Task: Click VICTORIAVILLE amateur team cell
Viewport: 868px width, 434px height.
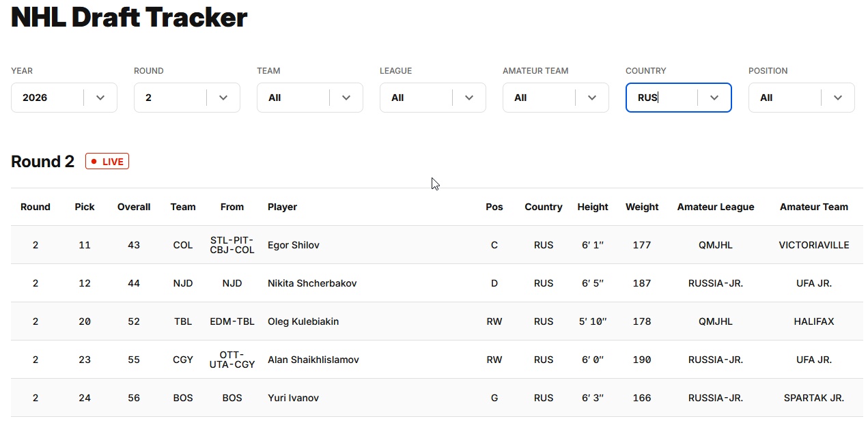Action: (x=814, y=245)
